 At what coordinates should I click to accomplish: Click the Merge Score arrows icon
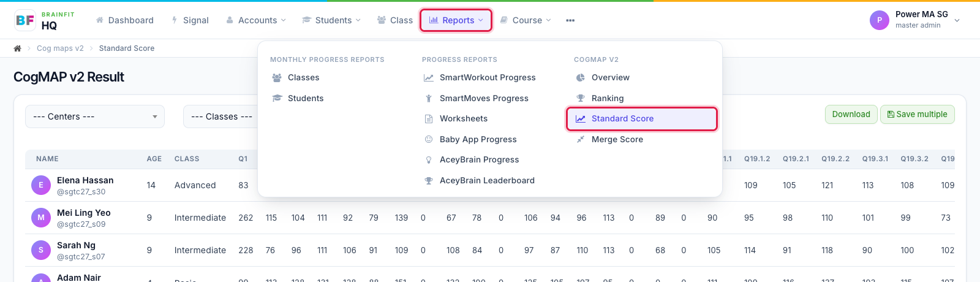(x=581, y=139)
